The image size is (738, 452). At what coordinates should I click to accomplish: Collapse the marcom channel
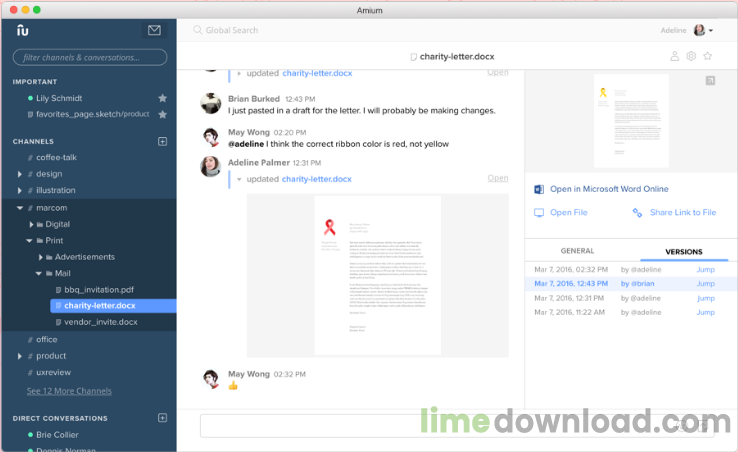pyautogui.click(x=19, y=207)
